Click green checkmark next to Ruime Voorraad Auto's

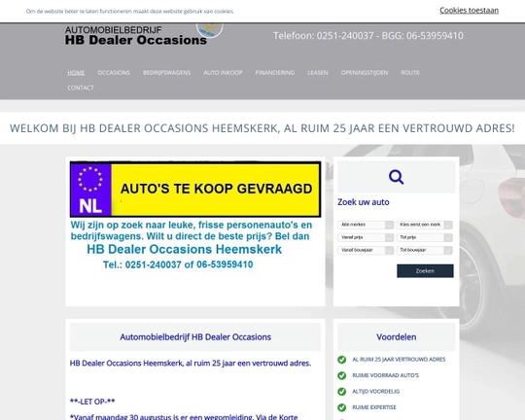tap(341, 375)
